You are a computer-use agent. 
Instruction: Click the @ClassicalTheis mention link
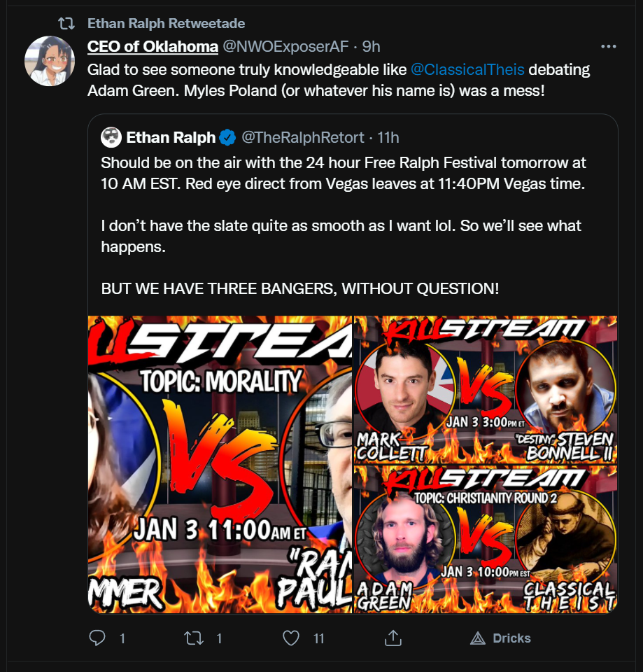[x=467, y=69]
